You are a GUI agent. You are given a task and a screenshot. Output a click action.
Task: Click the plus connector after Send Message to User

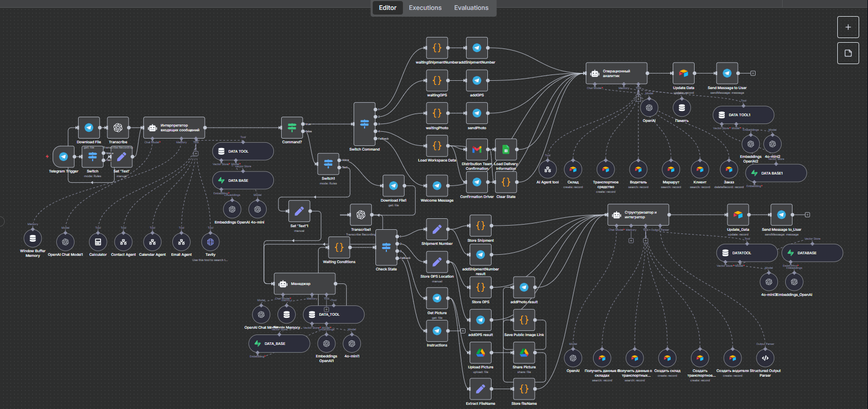(753, 73)
